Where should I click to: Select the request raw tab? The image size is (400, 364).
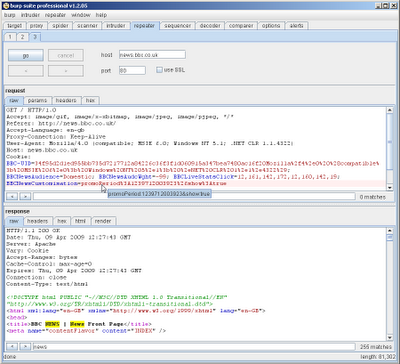[14, 100]
